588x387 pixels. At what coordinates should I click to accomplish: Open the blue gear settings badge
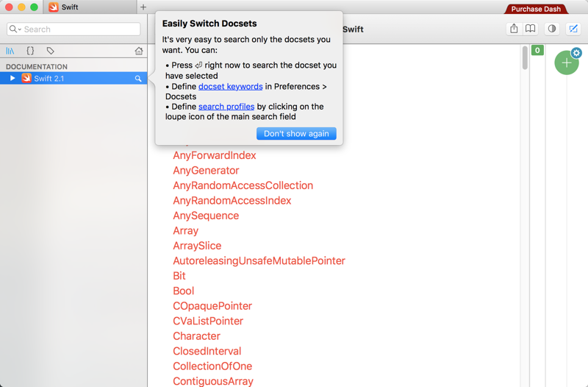pyautogui.click(x=576, y=53)
